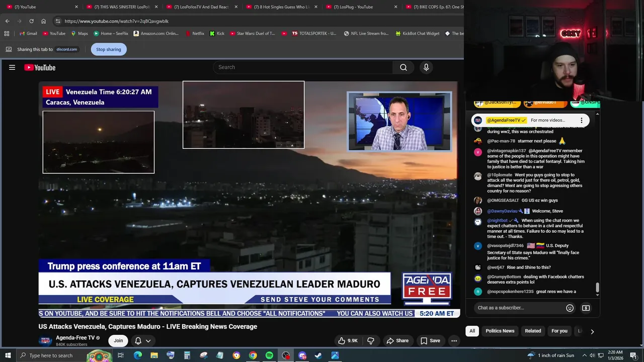
Task: Click the search magnifier button
Action: pyautogui.click(x=404, y=67)
